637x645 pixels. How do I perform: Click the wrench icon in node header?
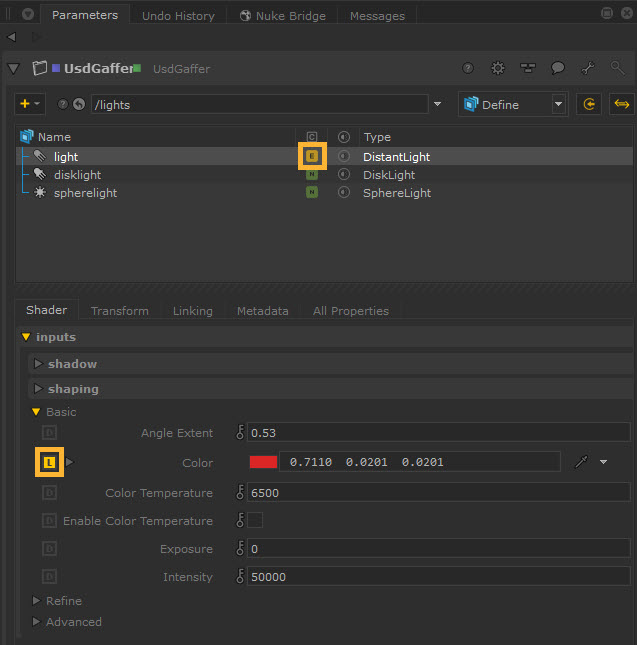coord(588,69)
